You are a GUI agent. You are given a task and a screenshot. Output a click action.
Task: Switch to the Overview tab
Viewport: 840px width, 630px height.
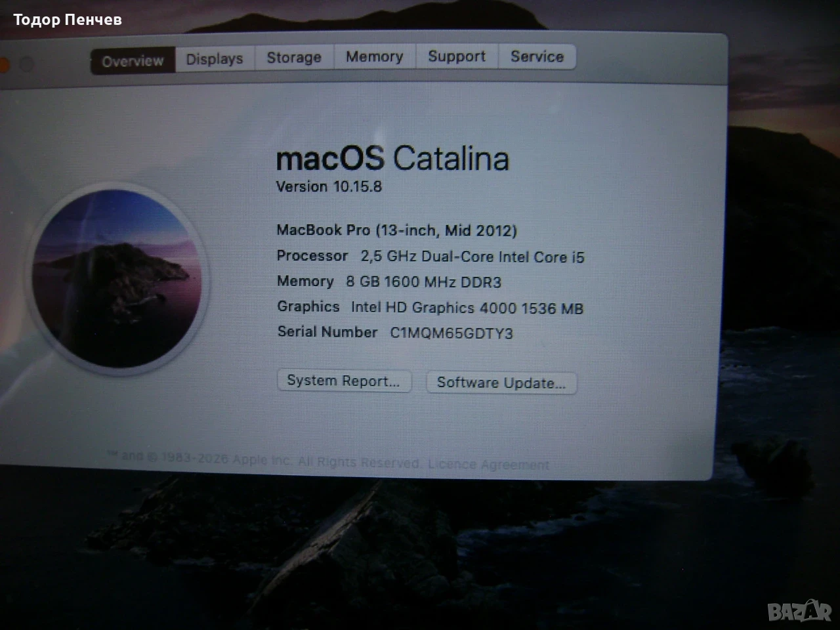coord(133,61)
